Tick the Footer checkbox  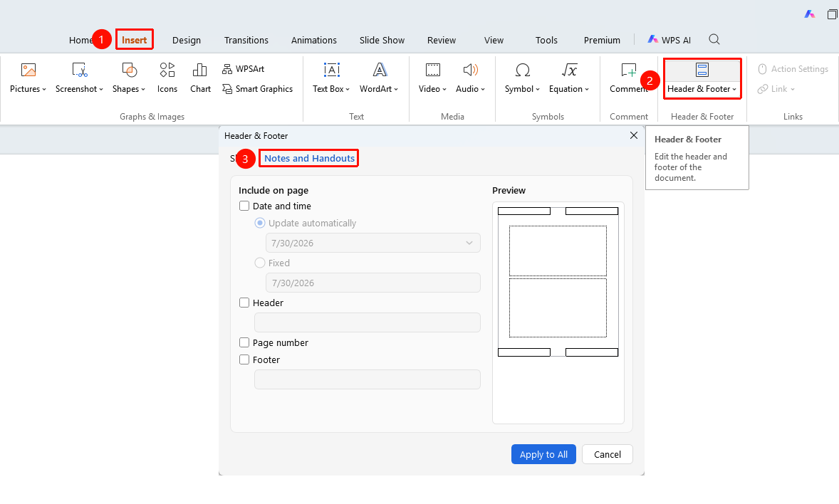click(244, 359)
